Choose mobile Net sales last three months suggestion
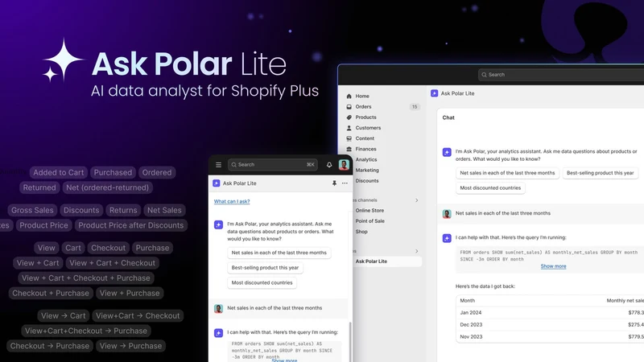Viewport: 644px width, 362px height. click(x=279, y=253)
